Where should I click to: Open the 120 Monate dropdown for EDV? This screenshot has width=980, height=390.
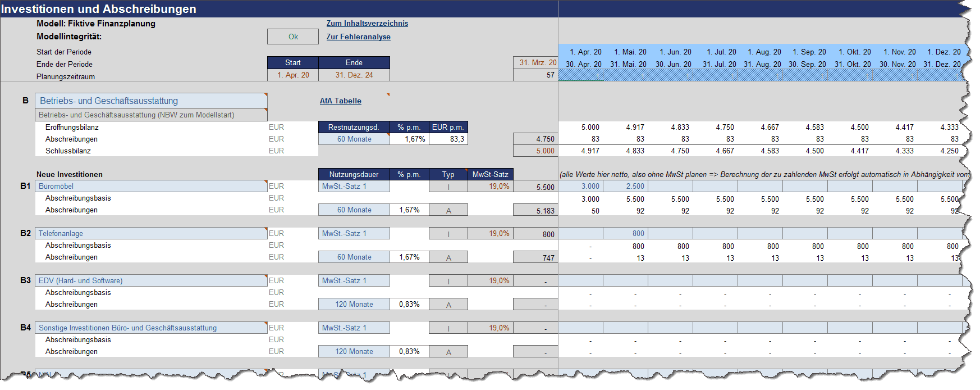click(354, 305)
